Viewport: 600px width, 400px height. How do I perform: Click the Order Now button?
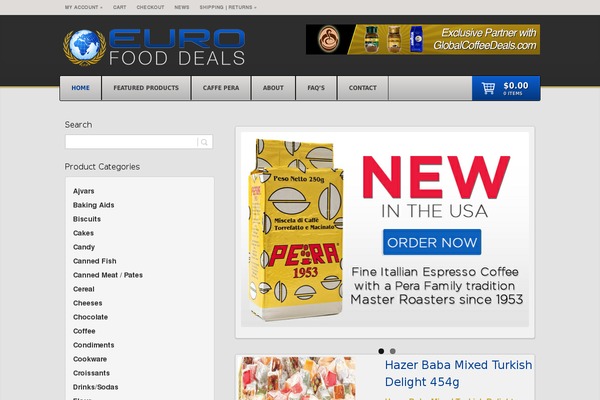click(x=432, y=242)
